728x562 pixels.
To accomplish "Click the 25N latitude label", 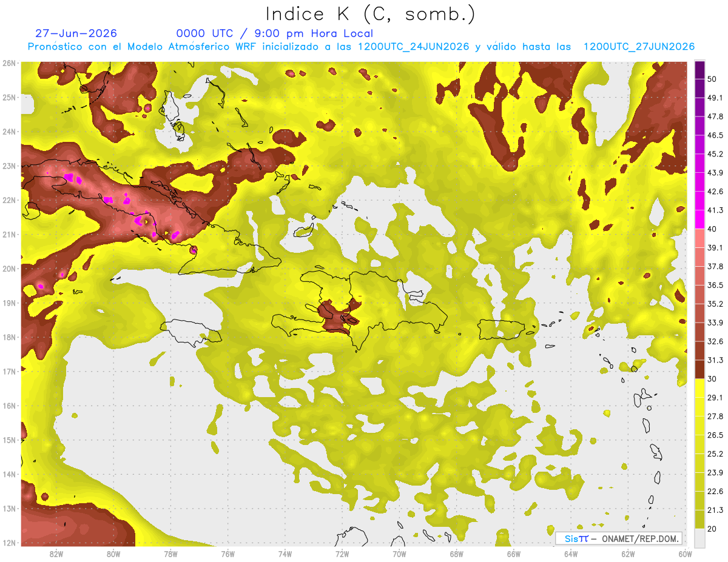I will tap(9, 98).
